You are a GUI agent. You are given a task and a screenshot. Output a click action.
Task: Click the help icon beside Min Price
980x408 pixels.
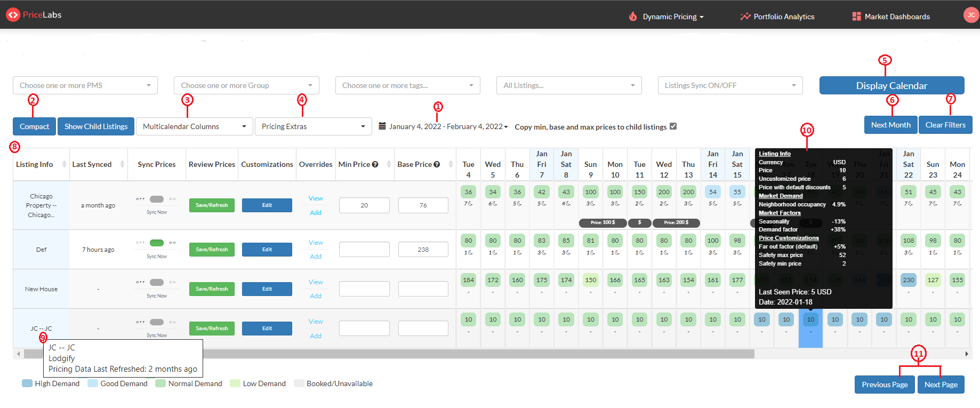375,164
